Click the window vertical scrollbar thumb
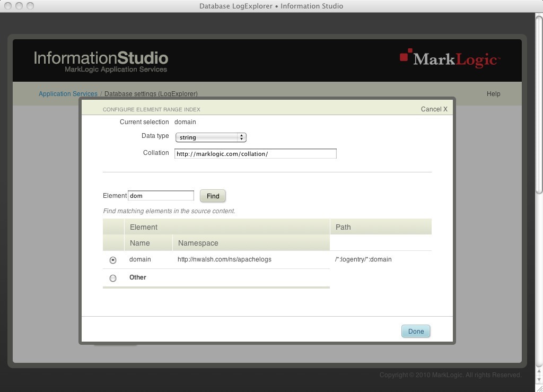This screenshot has height=392, width=543. point(539,104)
